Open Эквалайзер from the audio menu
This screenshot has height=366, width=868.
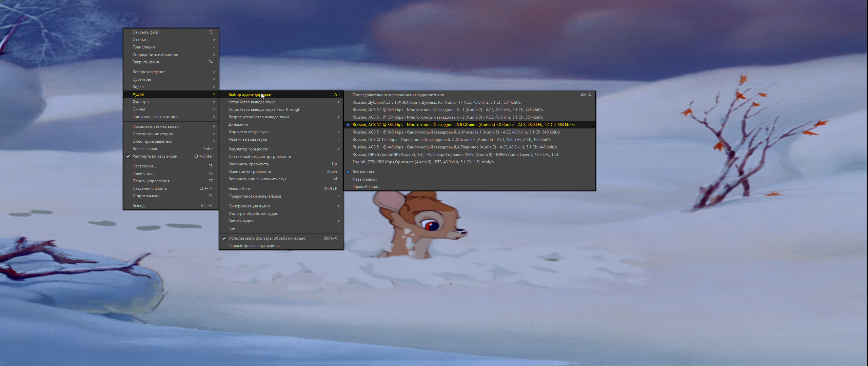pos(239,189)
